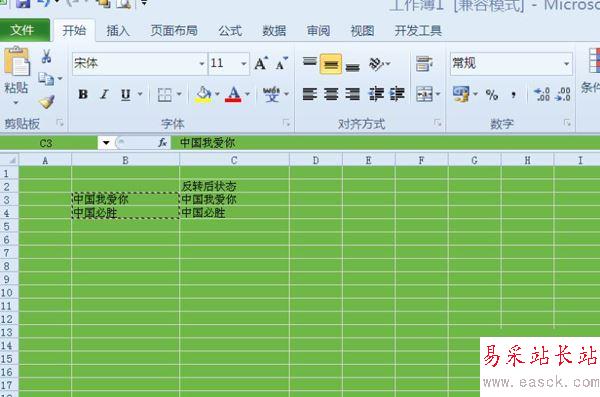Open font color dropdown arrow
The height and width of the screenshot is (397, 600).
[x=247, y=94]
